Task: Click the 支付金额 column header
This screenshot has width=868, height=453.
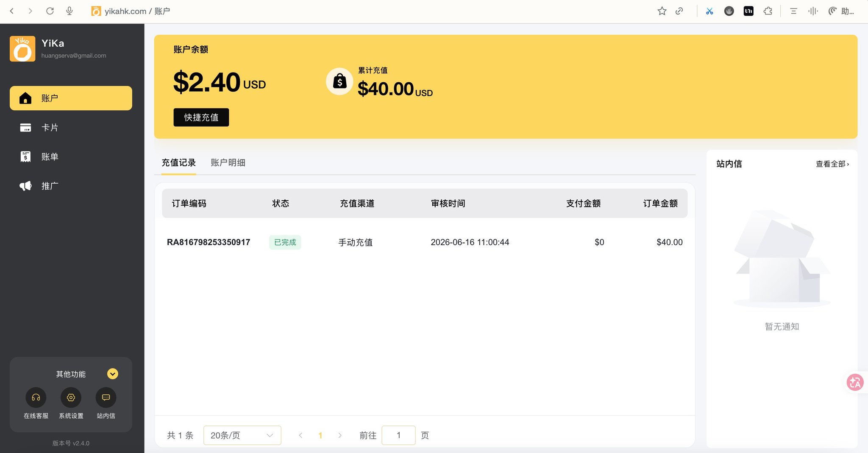Action: (583, 203)
